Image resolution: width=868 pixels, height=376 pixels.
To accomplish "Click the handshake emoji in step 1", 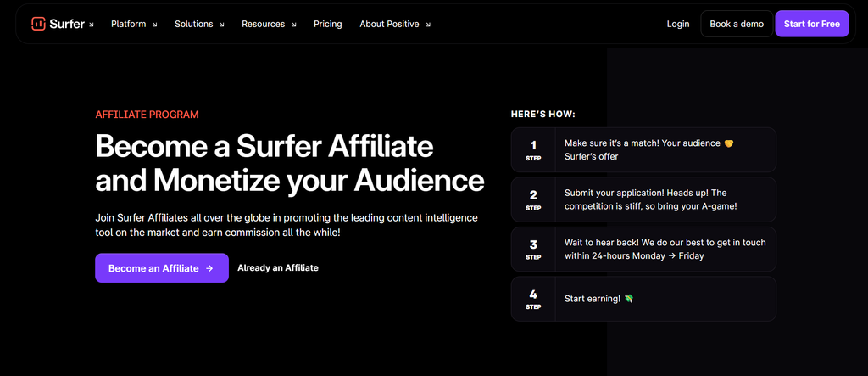I will [x=728, y=143].
